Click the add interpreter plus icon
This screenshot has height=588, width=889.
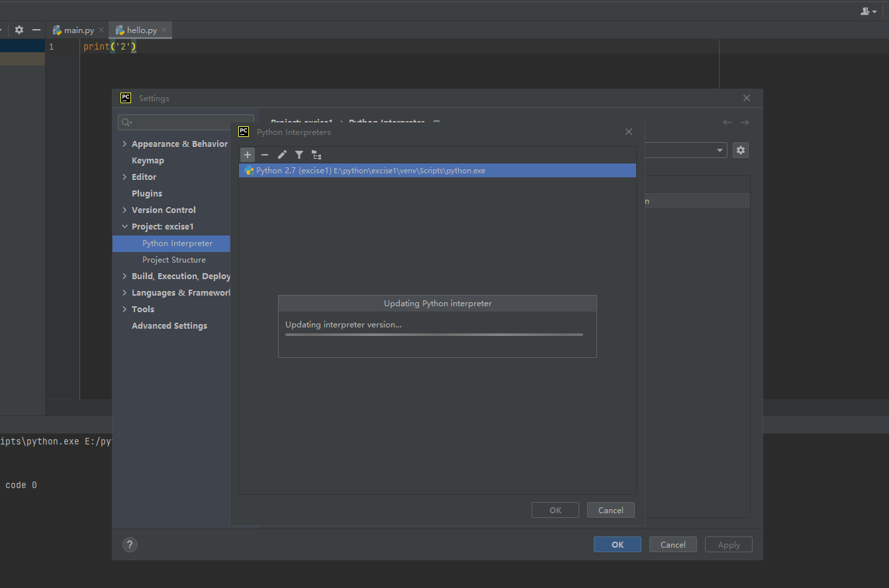pyautogui.click(x=248, y=155)
